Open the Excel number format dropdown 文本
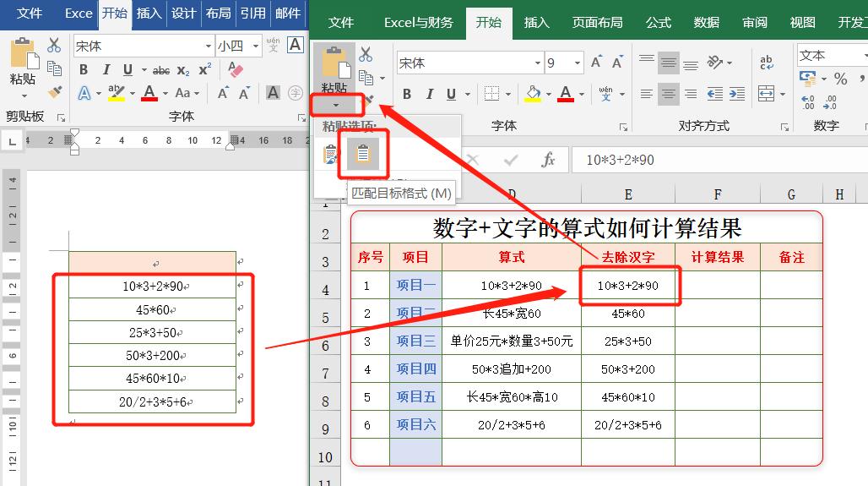Screen dimensions: 868x486 (x=865, y=56)
